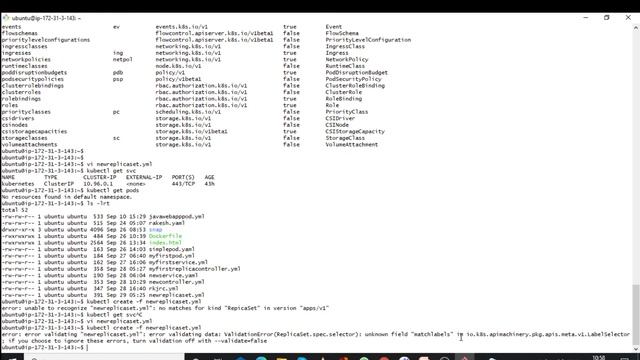Select file 'newservice.yaml'
This screenshot has height=360, width=640.
[x=173, y=276]
